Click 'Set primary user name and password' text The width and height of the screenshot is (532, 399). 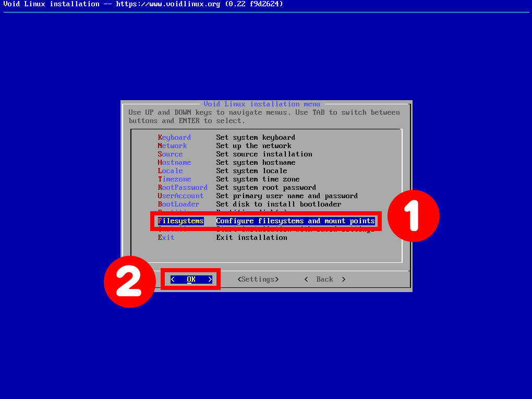pyautogui.click(x=287, y=196)
